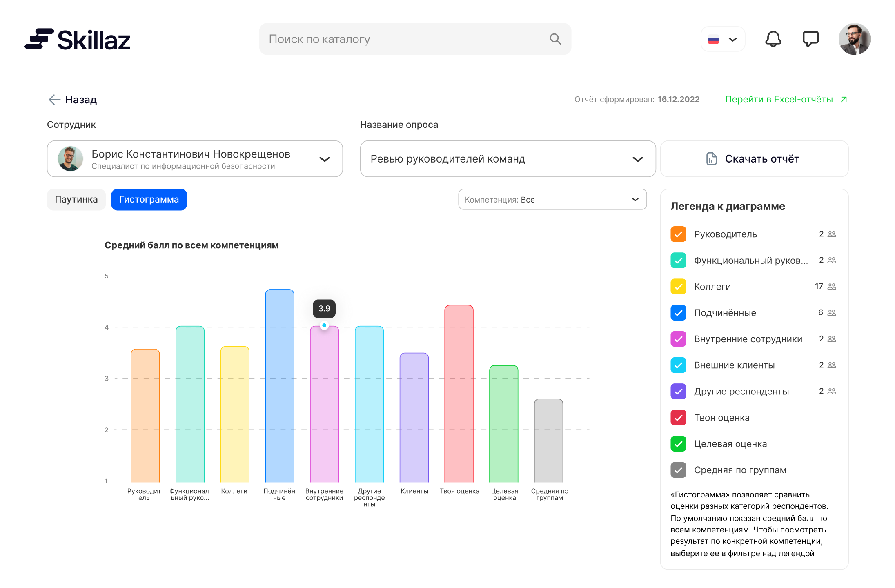The width and height of the screenshot is (895, 588).
Task: Click the Skillaz logo
Action: tap(78, 40)
